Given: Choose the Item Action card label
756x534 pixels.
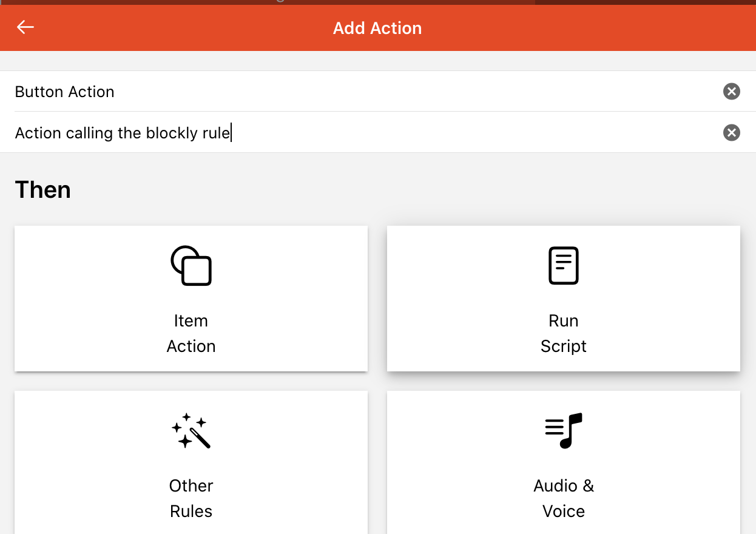Looking at the screenshot, I should (191, 333).
